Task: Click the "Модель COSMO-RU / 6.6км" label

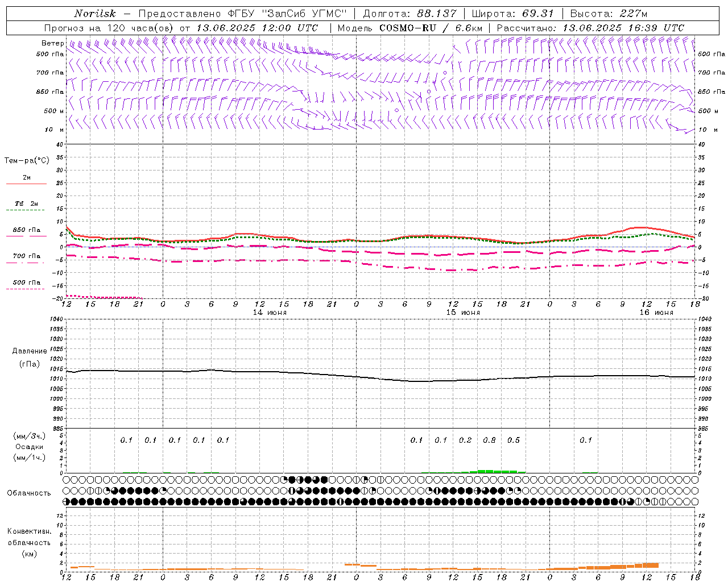Action: [411, 28]
